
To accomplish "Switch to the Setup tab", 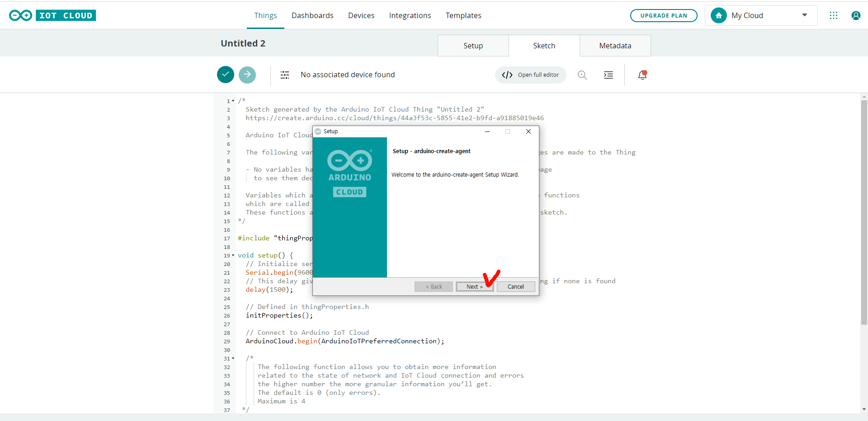I will 473,46.
